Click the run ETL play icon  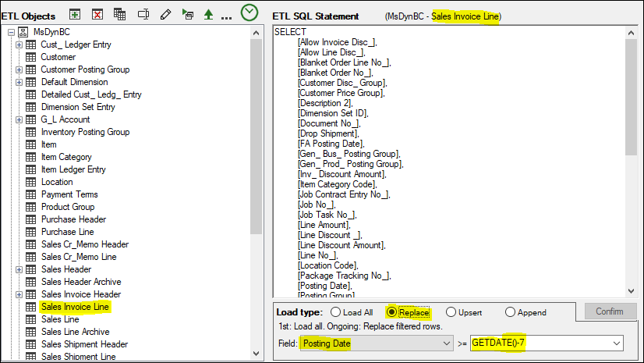point(187,15)
